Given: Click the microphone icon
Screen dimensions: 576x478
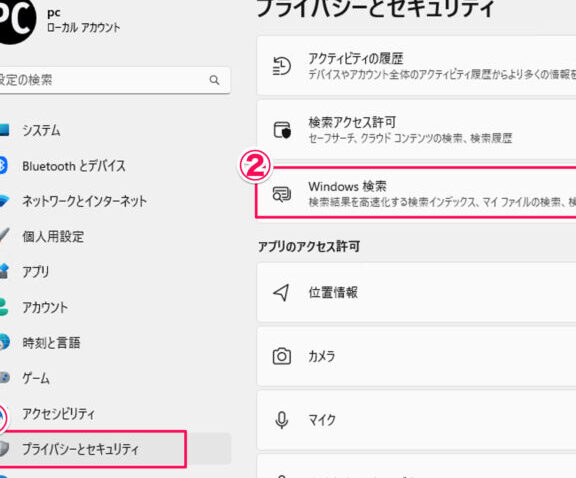Looking at the screenshot, I should tap(282, 420).
